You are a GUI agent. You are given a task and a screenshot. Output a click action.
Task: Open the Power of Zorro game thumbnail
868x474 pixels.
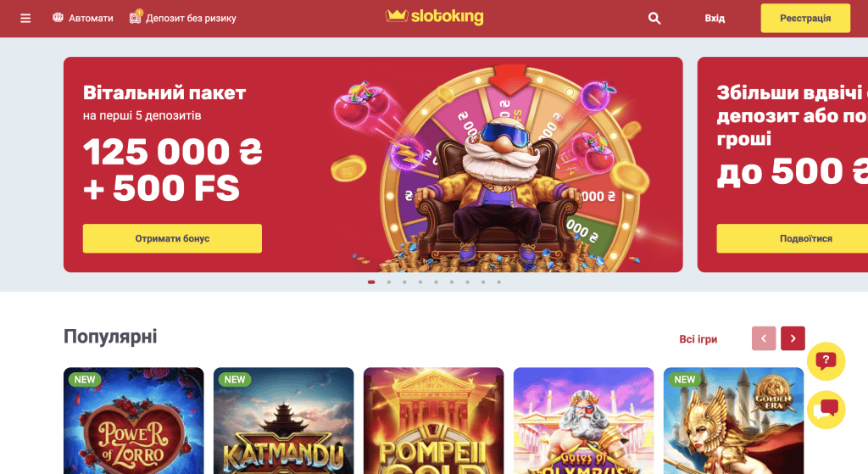[x=133, y=421]
